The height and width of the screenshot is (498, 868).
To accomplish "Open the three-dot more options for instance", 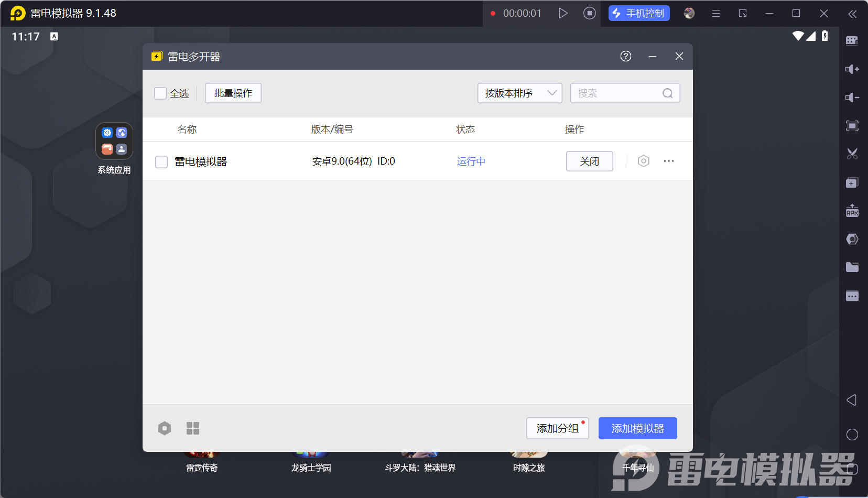I will click(x=668, y=161).
